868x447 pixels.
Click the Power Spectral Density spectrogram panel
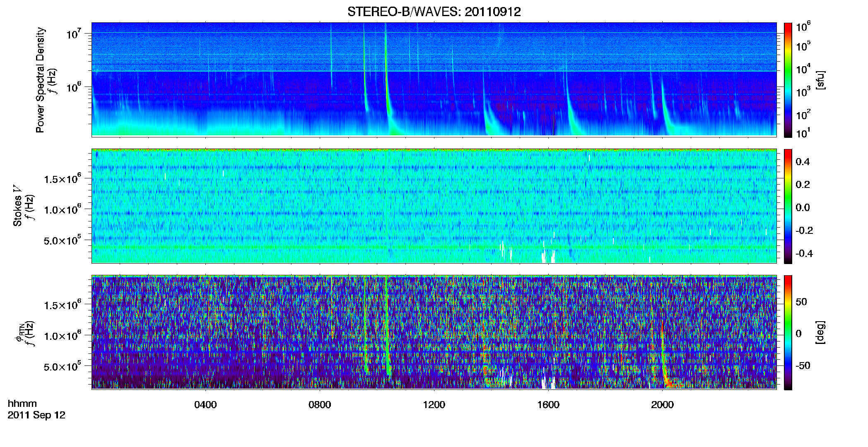[x=434, y=79]
